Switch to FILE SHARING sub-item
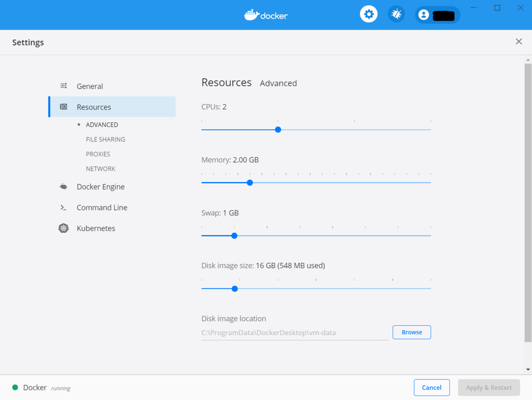Image resolution: width=532 pixels, height=400 pixels. pyautogui.click(x=106, y=139)
